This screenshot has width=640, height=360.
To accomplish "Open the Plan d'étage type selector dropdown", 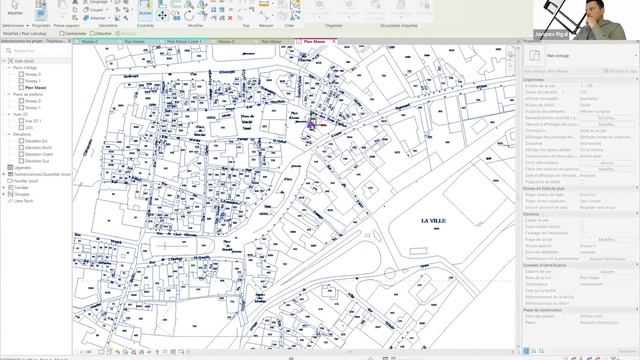I will click(x=635, y=56).
